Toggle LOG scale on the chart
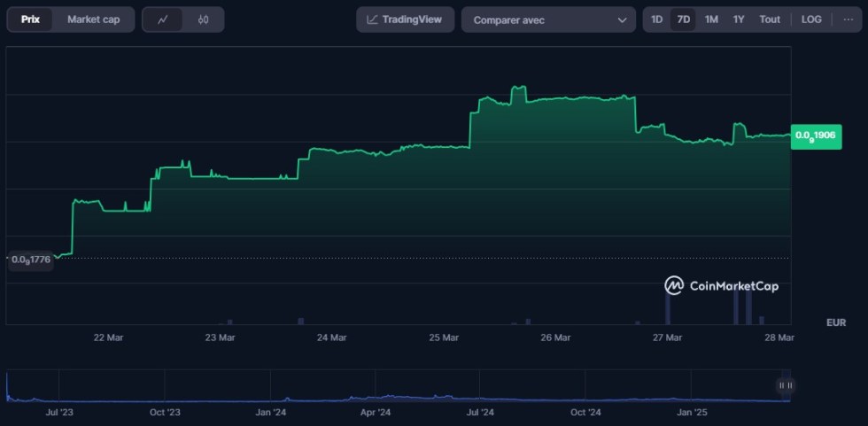This screenshot has height=426, width=868. [811, 19]
